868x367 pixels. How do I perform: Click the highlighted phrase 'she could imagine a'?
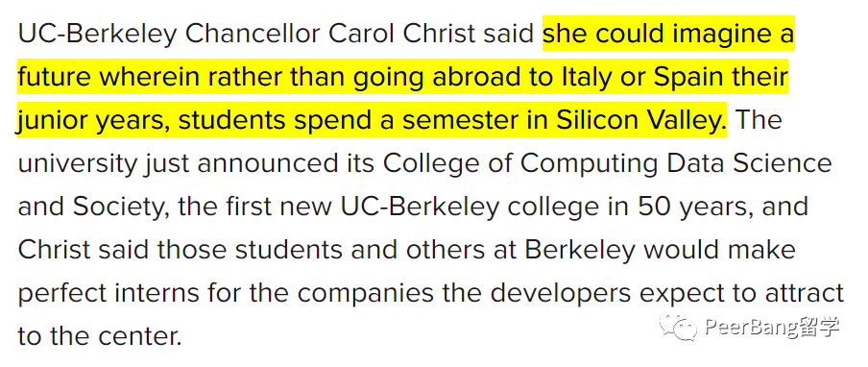pyautogui.click(x=668, y=35)
